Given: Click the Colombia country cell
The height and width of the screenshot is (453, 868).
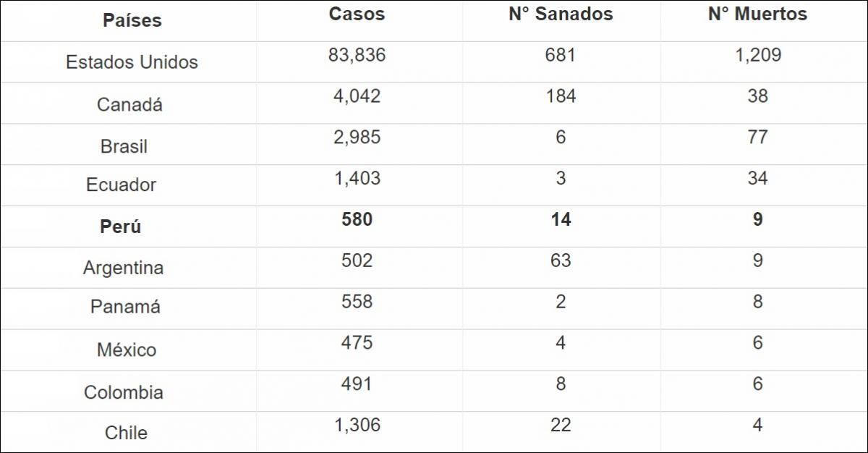Looking at the screenshot, I should 124,392.
